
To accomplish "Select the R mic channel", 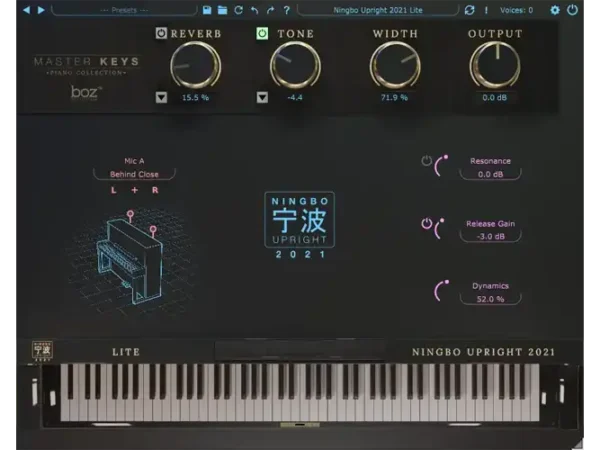I will click(x=155, y=190).
